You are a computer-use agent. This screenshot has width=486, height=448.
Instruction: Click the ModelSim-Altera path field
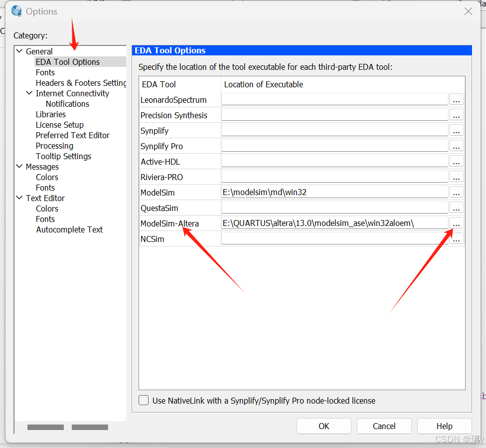[x=335, y=223]
